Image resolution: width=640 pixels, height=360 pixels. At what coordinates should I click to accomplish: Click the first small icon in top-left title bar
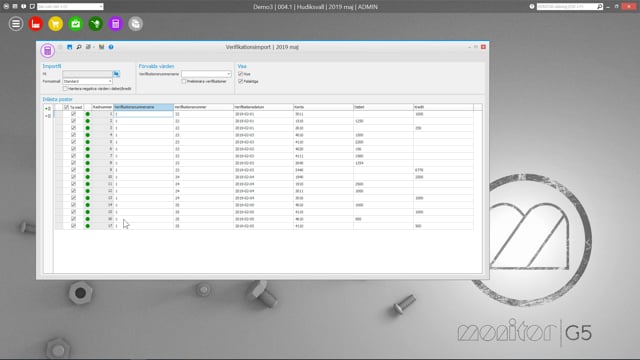(6, 7)
